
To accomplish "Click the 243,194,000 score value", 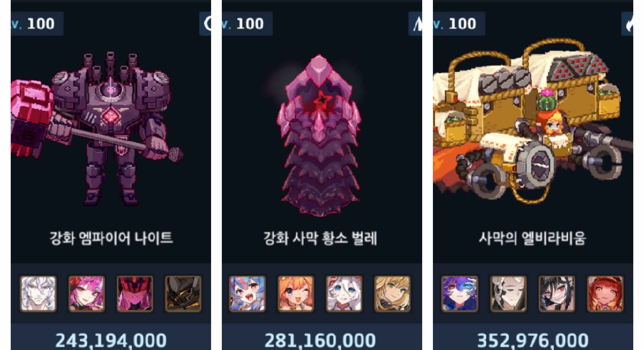I will point(111,341).
